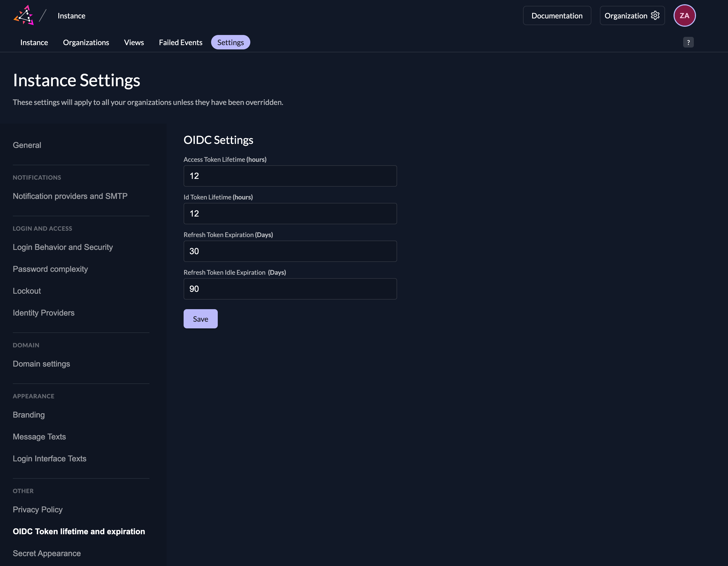Image resolution: width=728 pixels, height=566 pixels.
Task: Switch to the Instance tab
Action: click(x=34, y=42)
